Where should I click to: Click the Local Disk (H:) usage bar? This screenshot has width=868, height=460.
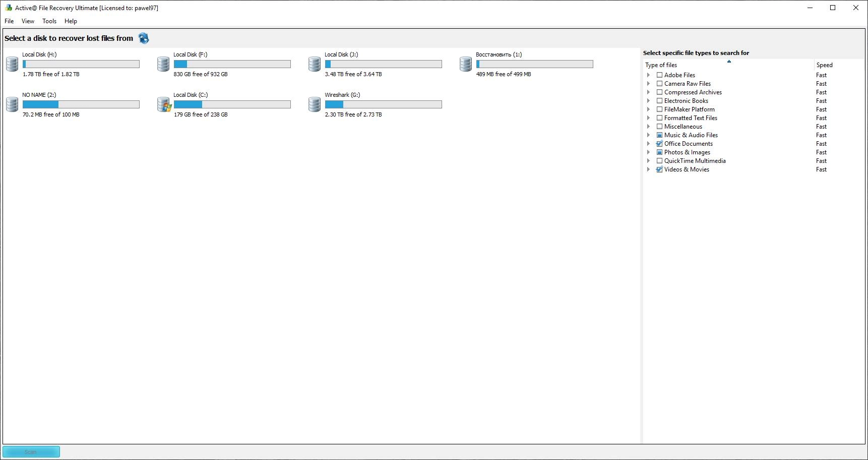pos(81,64)
